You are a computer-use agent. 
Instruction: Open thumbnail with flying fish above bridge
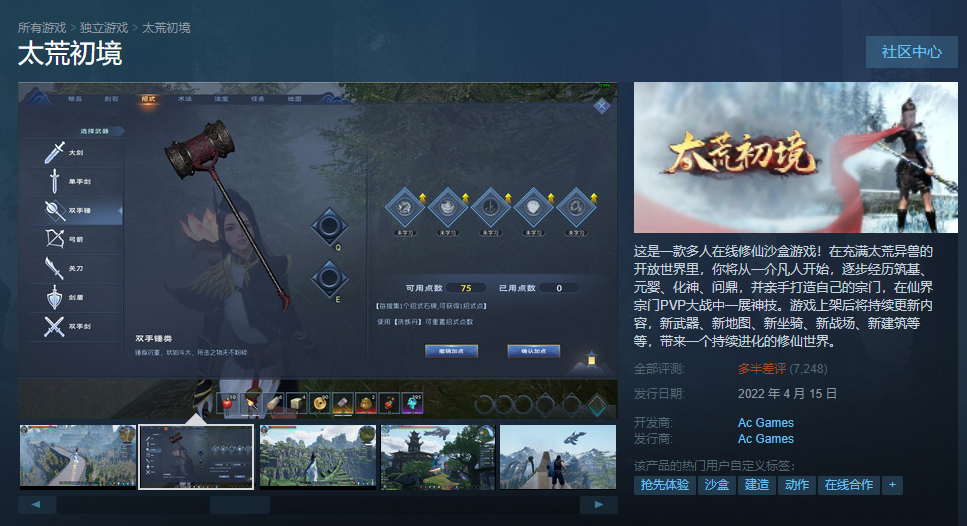(558, 456)
